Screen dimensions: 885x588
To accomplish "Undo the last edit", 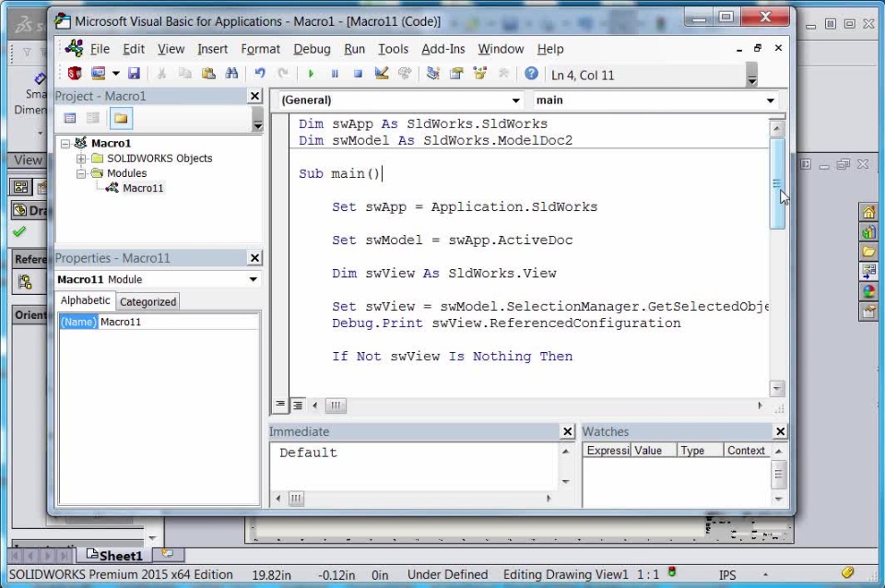I will [x=260, y=74].
